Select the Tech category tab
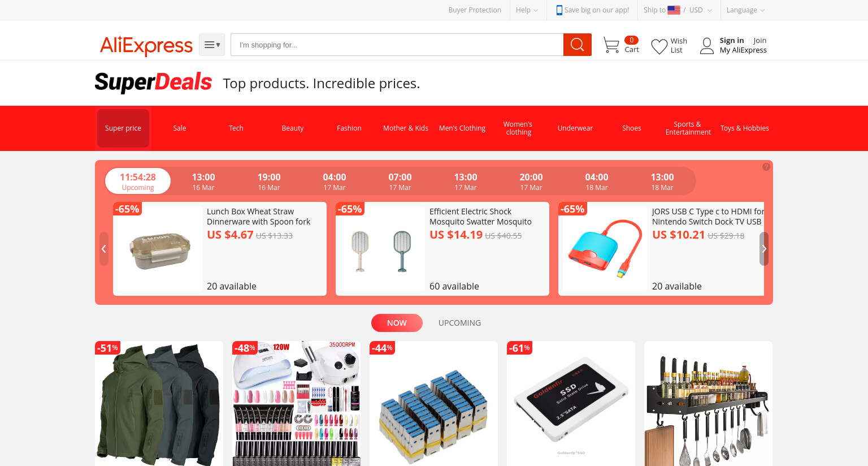The height and width of the screenshot is (466, 868). [236, 128]
